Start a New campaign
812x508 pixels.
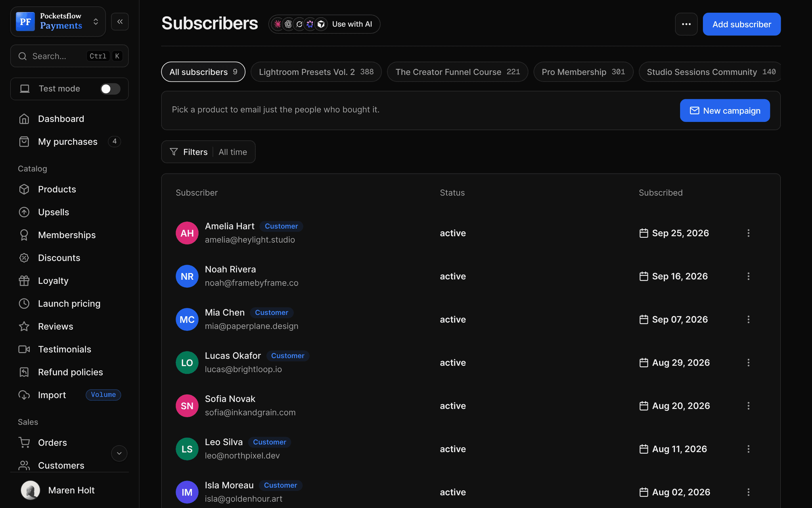(x=725, y=110)
